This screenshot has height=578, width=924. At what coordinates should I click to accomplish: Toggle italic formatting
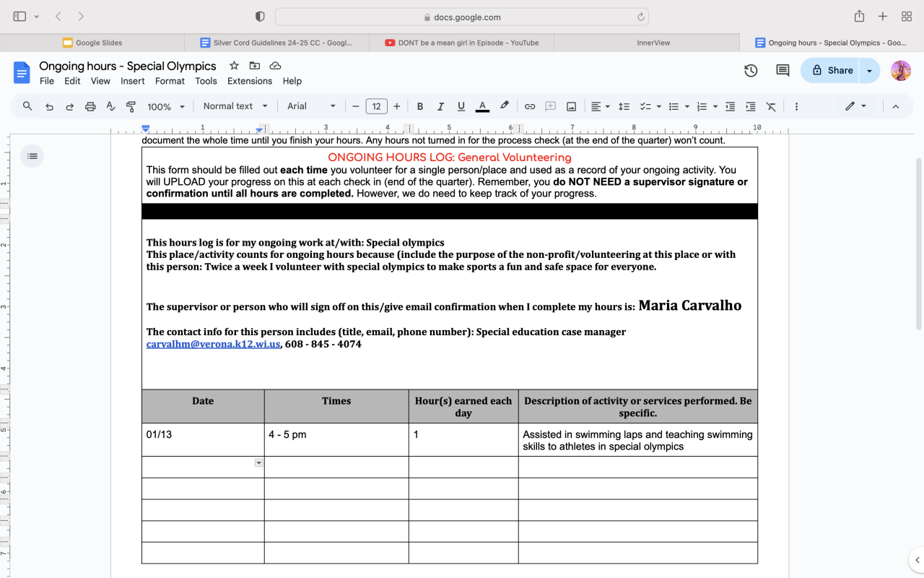[440, 106]
